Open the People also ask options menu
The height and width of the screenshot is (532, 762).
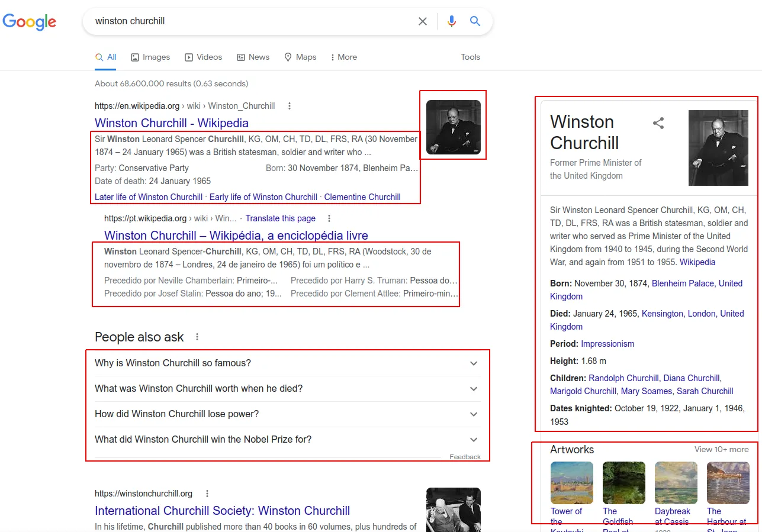point(197,337)
